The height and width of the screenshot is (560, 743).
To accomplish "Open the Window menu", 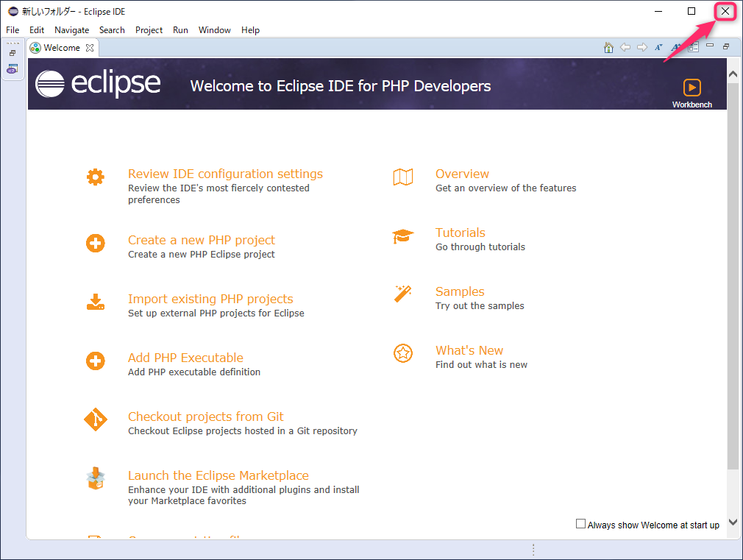I will (215, 30).
